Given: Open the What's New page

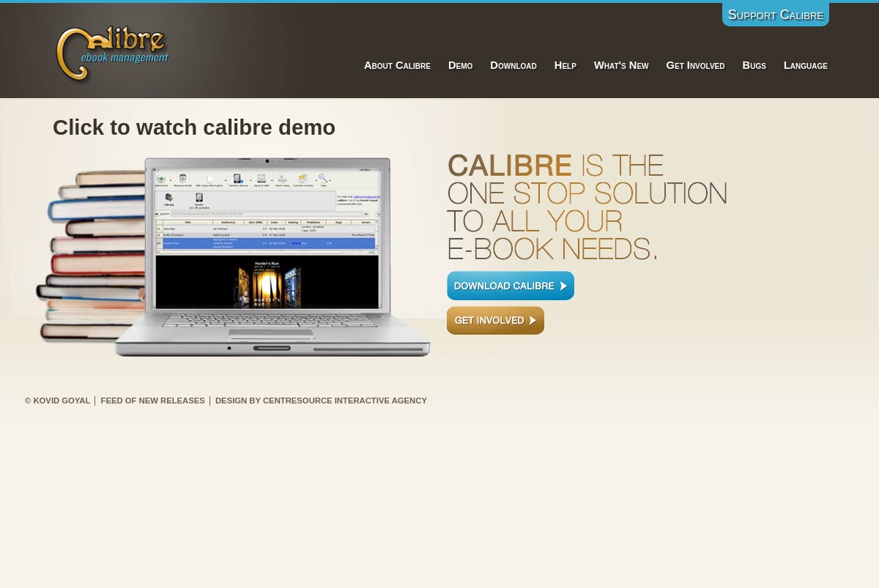Looking at the screenshot, I should (x=621, y=65).
